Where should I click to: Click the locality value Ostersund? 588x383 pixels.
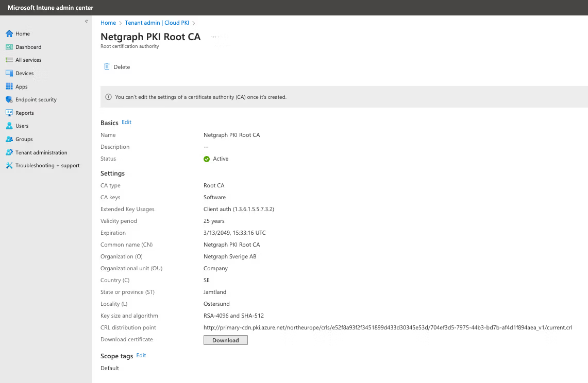click(x=216, y=304)
